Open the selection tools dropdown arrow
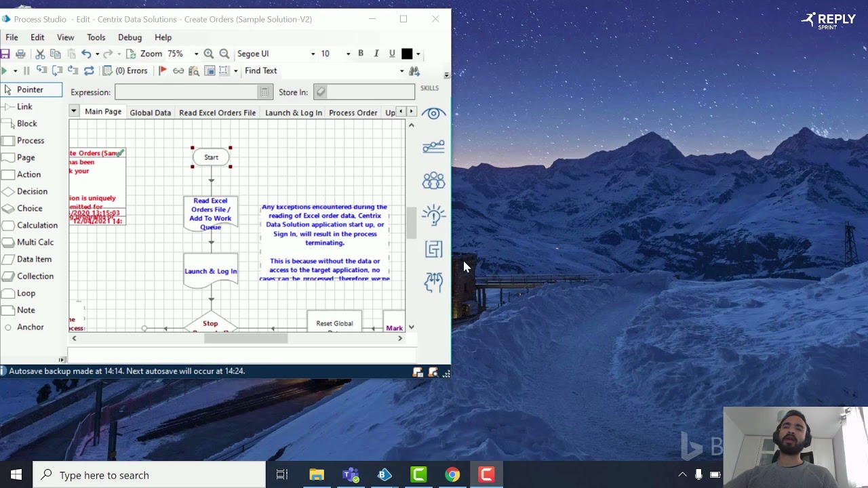The height and width of the screenshot is (488, 868). 235,70
